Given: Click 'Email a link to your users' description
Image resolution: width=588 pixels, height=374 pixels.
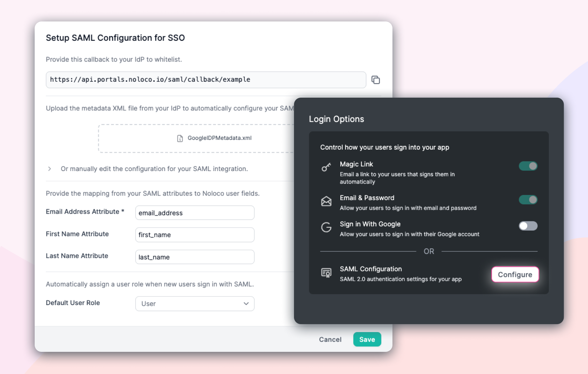Looking at the screenshot, I should [397, 178].
